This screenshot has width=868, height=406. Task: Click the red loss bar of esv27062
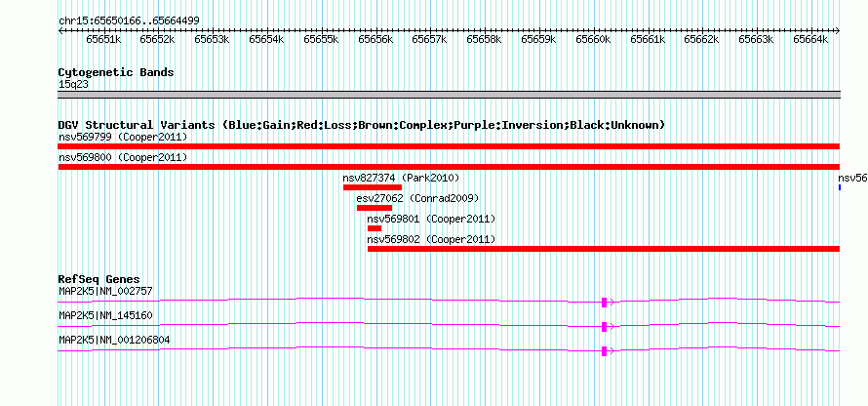[x=375, y=208]
